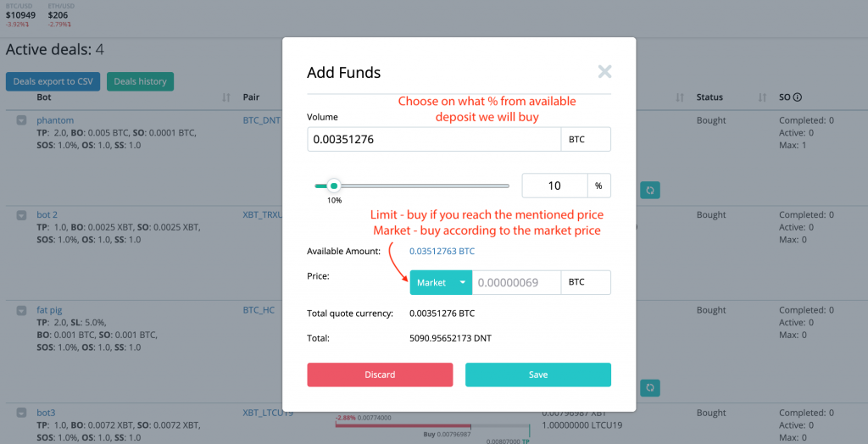Image resolution: width=868 pixels, height=444 pixels.
Task: Sort deals by the Bot column
Action: pyautogui.click(x=225, y=98)
